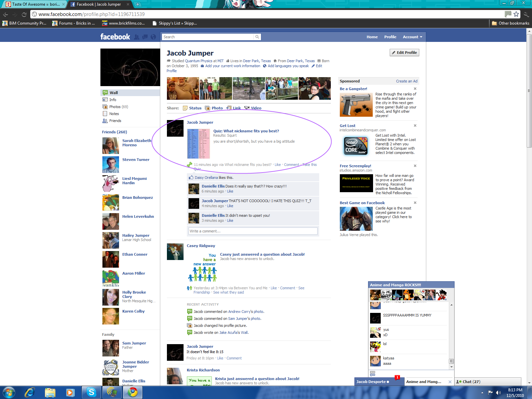
Task: Bookmark this page with the star icon
Action: tap(516, 14)
